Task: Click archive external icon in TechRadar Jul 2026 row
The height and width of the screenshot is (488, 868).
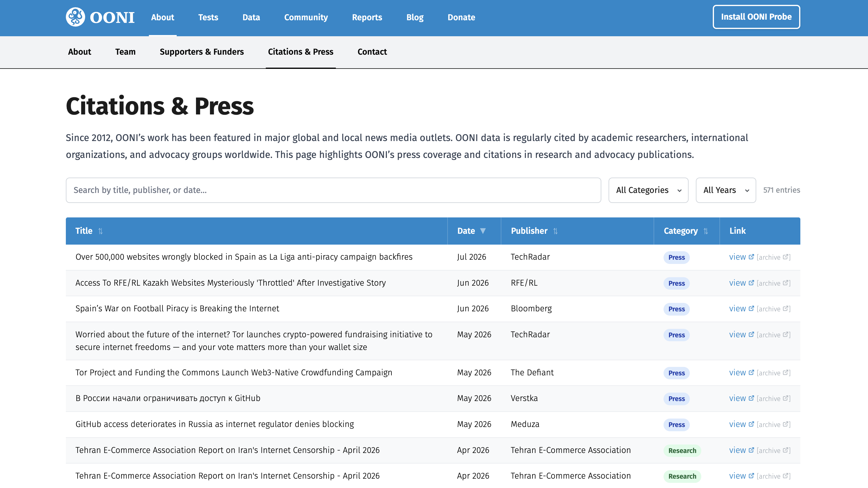Action: click(x=786, y=257)
